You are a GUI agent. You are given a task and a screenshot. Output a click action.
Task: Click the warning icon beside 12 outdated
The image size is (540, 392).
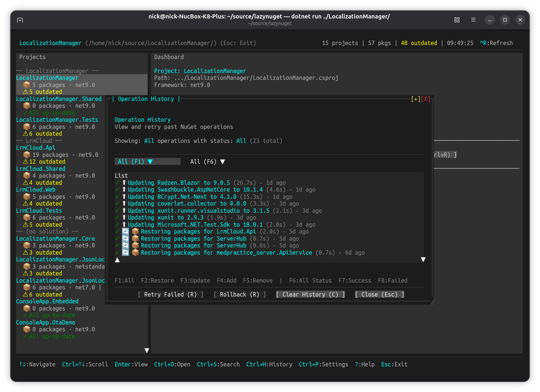(x=25, y=162)
